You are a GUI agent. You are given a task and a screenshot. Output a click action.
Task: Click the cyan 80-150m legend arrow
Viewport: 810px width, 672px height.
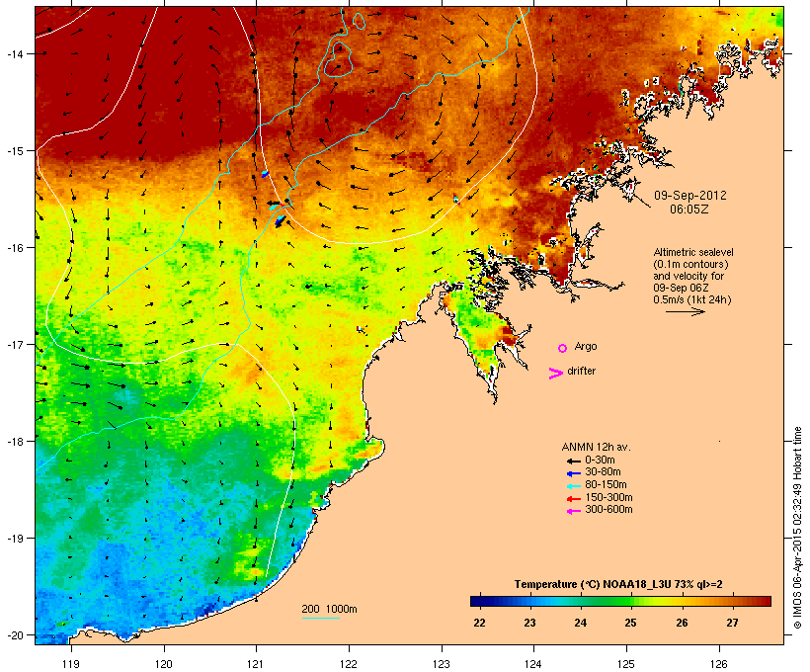pyautogui.click(x=574, y=486)
